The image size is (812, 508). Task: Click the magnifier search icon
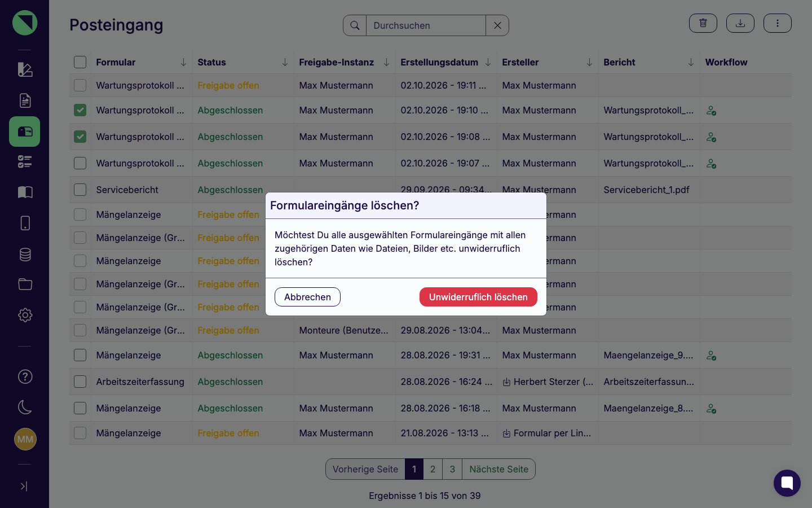tap(355, 25)
